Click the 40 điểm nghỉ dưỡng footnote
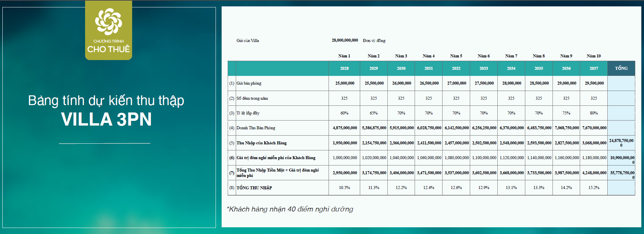Image resolution: width=644 pixels, height=234 pixels. [x=290, y=209]
